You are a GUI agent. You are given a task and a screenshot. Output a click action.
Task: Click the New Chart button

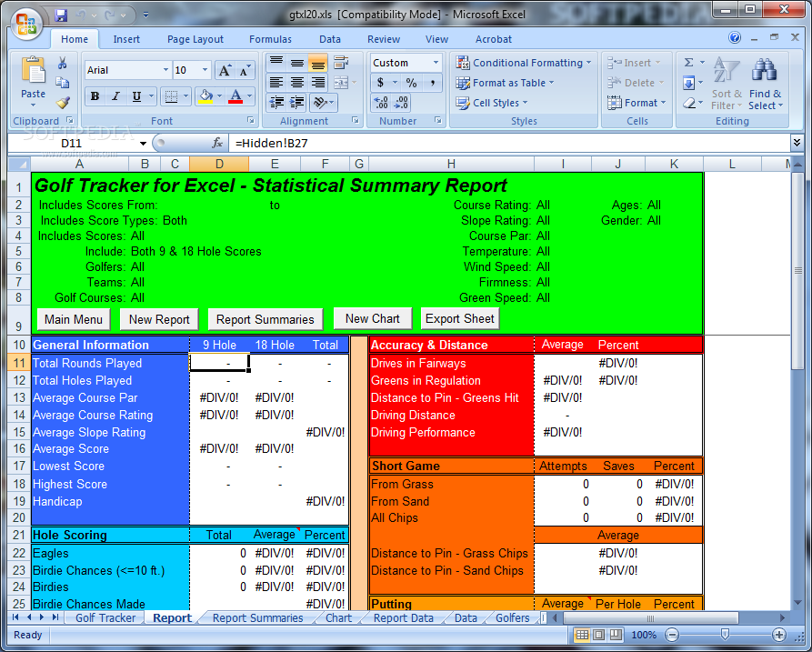click(x=372, y=318)
